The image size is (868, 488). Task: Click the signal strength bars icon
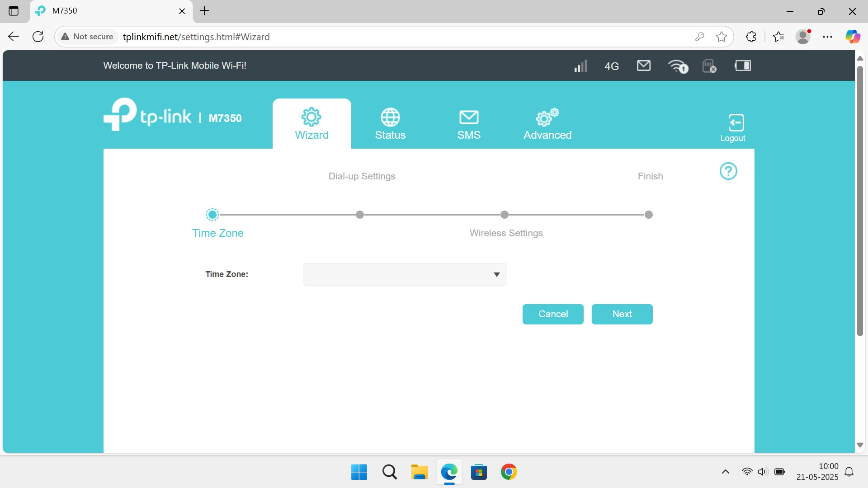click(580, 66)
